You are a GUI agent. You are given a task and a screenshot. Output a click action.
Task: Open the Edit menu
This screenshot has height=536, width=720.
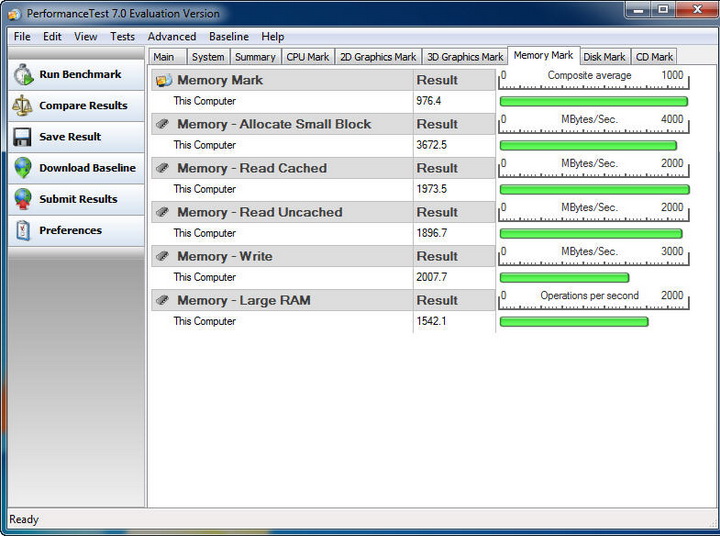(52, 37)
